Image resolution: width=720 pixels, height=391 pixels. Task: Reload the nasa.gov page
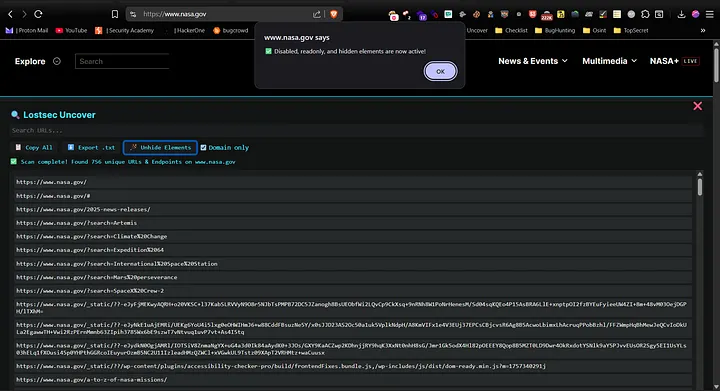(x=39, y=14)
